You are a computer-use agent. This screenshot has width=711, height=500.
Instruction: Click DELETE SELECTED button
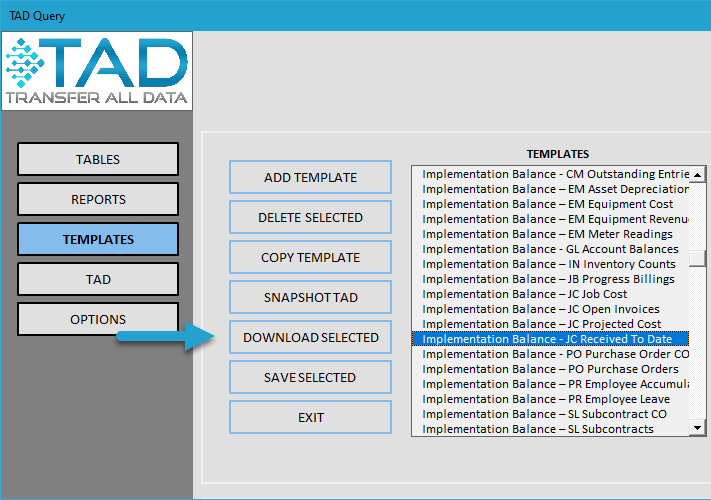311,217
